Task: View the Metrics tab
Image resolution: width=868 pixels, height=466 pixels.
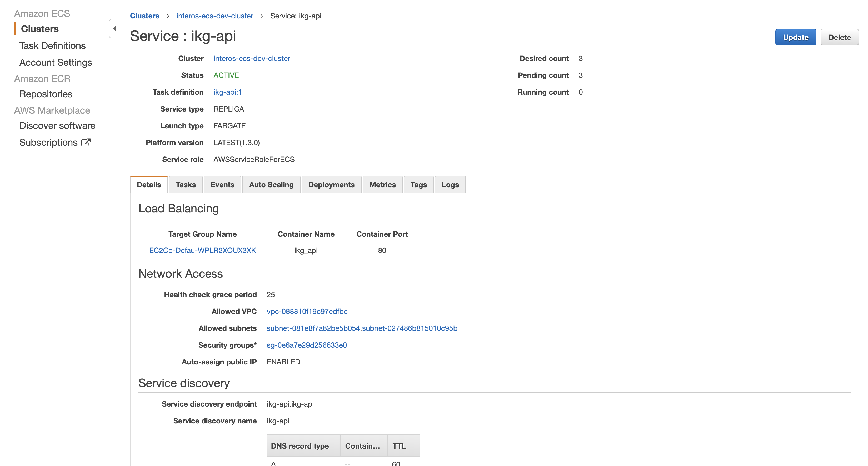Action: (x=382, y=185)
